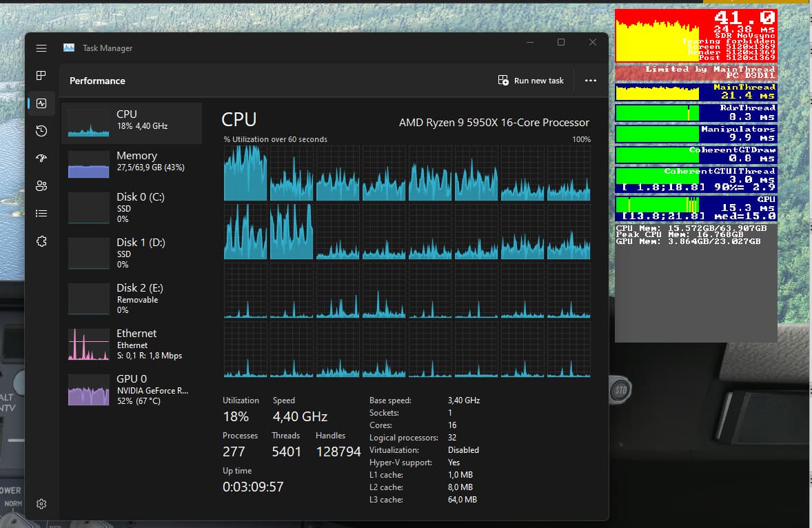
Task: Open the Startup apps page icon
Action: 41,159
